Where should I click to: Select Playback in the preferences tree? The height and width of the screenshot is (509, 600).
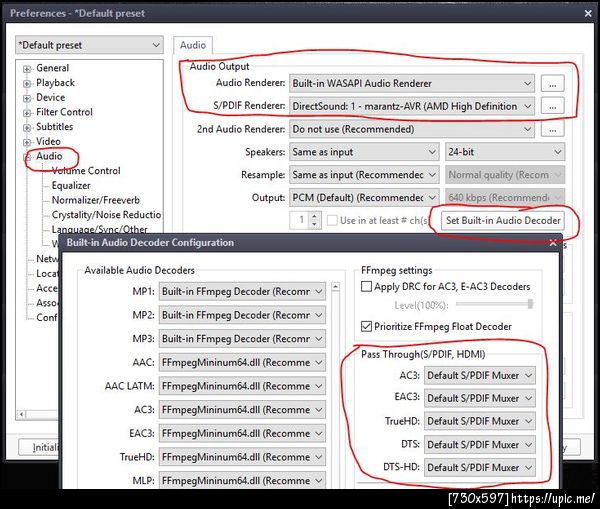tap(55, 83)
